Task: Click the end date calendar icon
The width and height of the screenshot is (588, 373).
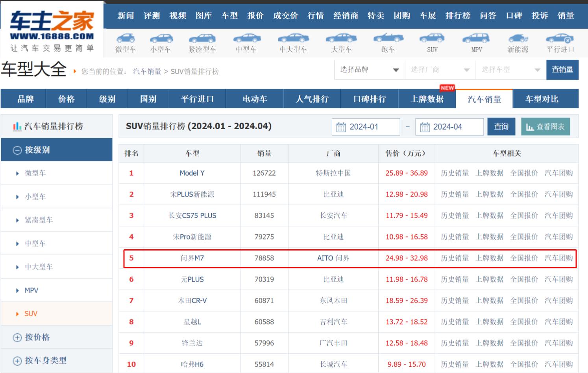Action: click(425, 127)
